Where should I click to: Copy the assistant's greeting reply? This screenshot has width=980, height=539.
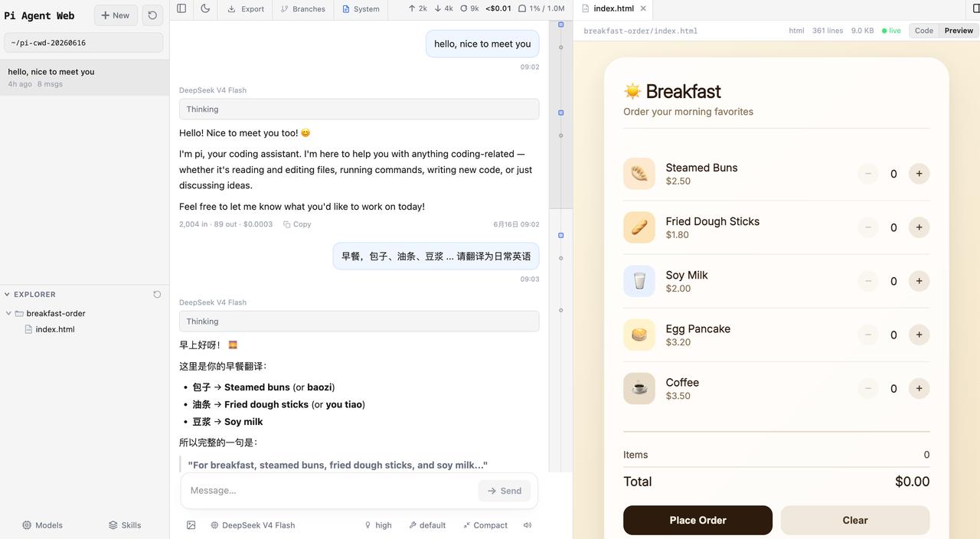pyautogui.click(x=297, y=224)
